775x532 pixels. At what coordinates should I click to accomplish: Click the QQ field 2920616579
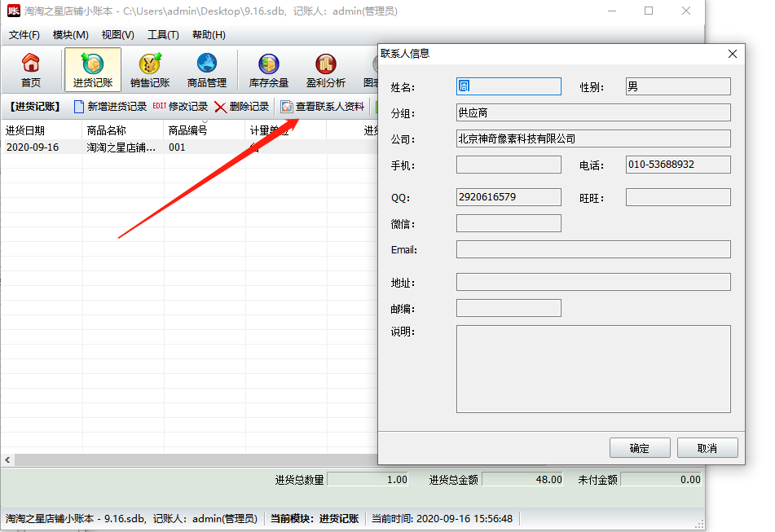pyautogui.click(x=509, y=197)
